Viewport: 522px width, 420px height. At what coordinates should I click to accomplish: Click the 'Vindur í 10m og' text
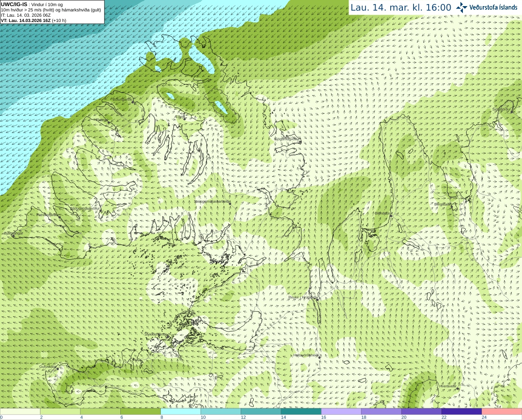pyautogui.click(x=47, y=4)
